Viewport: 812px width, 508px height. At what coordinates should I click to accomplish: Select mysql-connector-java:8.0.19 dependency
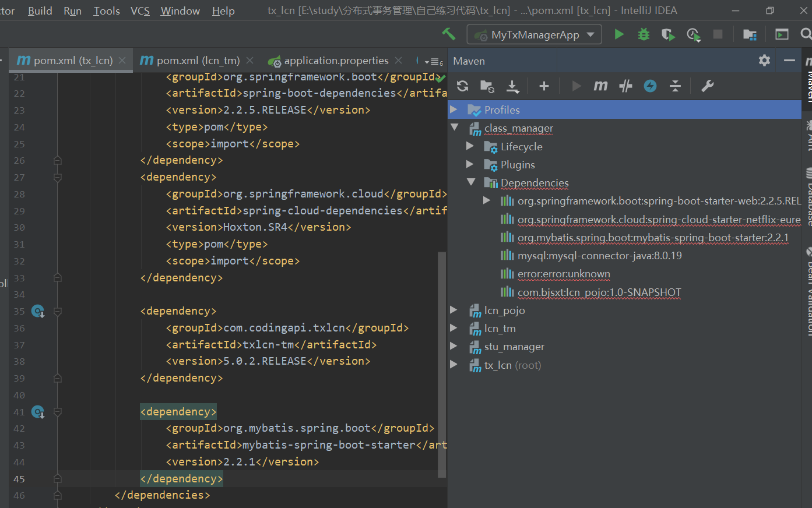click(x=599, y=255)
